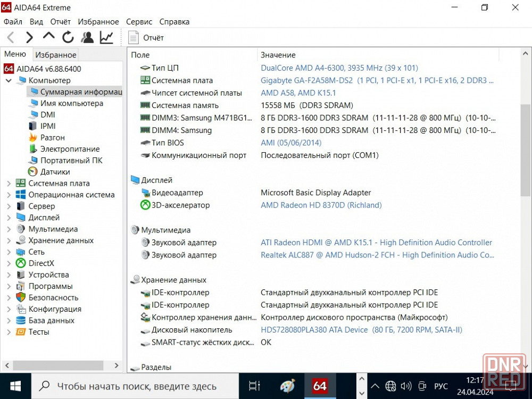This screenshot has width=532, height=399.
Task: Switch to the Избранное tab
Action: click(x=56, y=55)
